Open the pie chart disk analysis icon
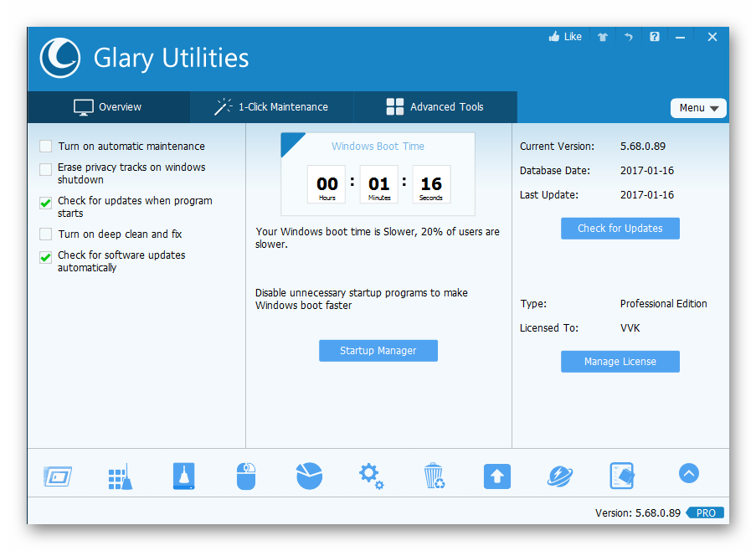The width and height of the screenshot is (756, 551). [x=309, y=476]
